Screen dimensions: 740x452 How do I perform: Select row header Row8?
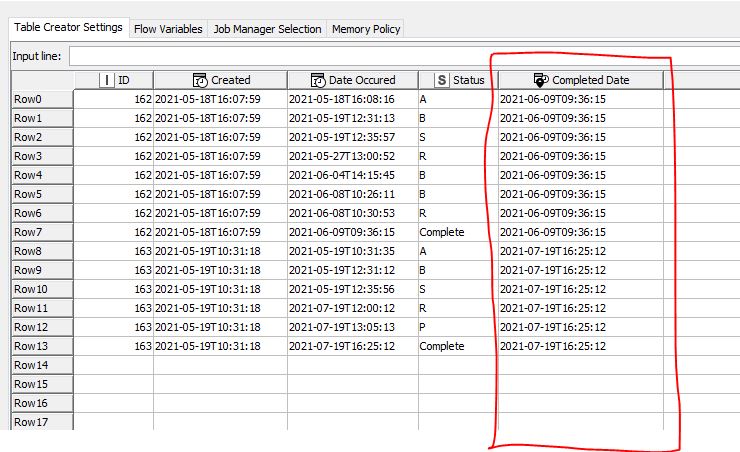tap(42, 251)
